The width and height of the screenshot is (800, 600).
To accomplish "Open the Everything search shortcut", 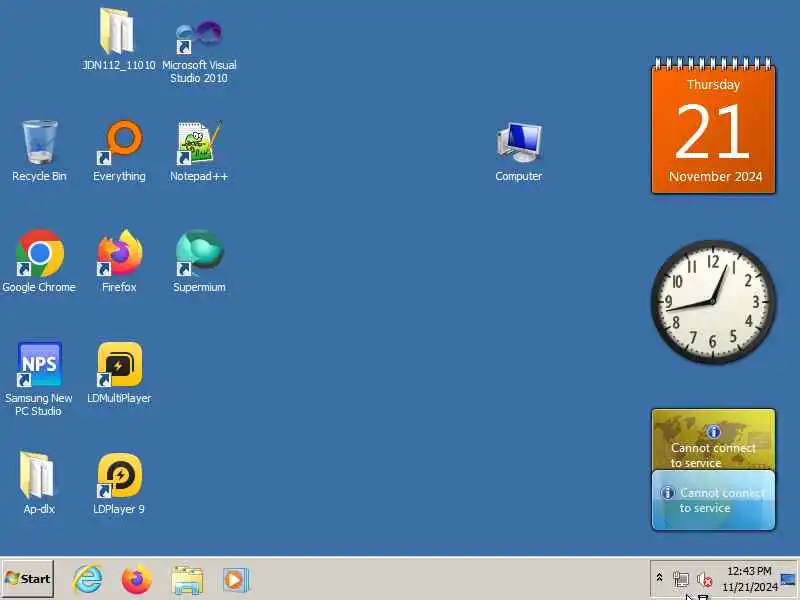I will click(119, 151).
